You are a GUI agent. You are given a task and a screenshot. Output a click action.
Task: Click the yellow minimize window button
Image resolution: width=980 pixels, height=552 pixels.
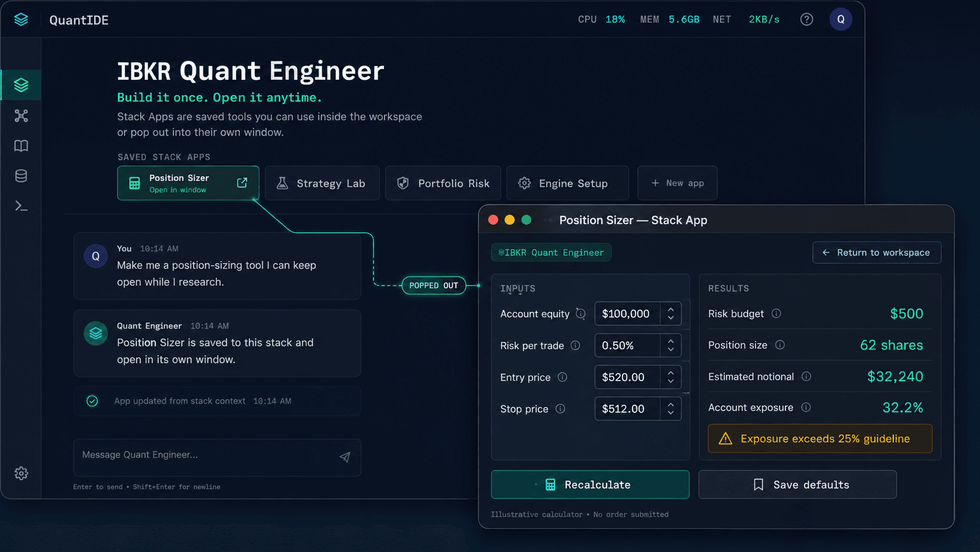pyautogui.click(x=509, y=220)
